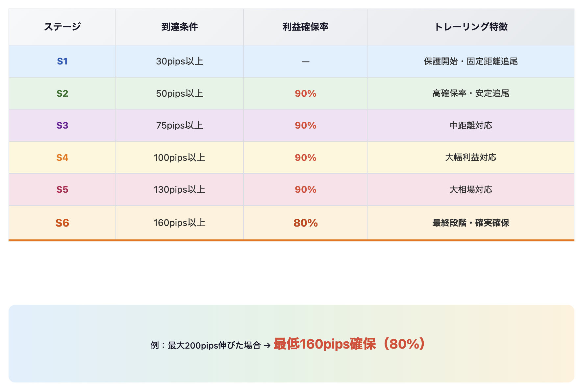The image size is (581, 392).
Task: Click the 80% profit rate value
Action: [306, 223]
